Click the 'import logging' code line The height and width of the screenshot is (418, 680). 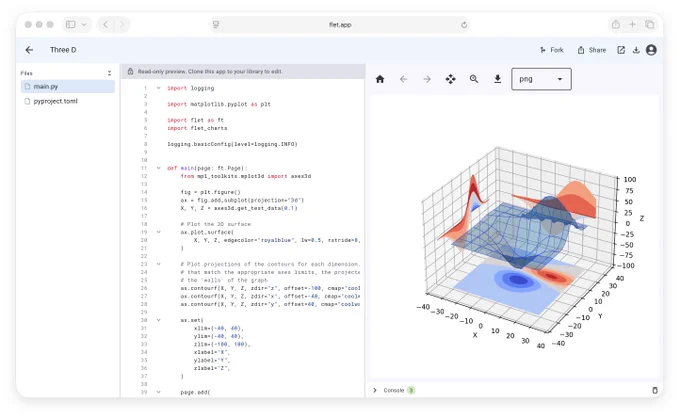(190, 88)
